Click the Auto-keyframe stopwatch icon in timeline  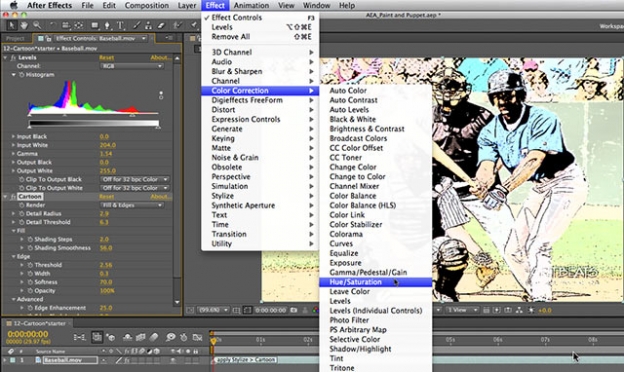pos(183,337)
